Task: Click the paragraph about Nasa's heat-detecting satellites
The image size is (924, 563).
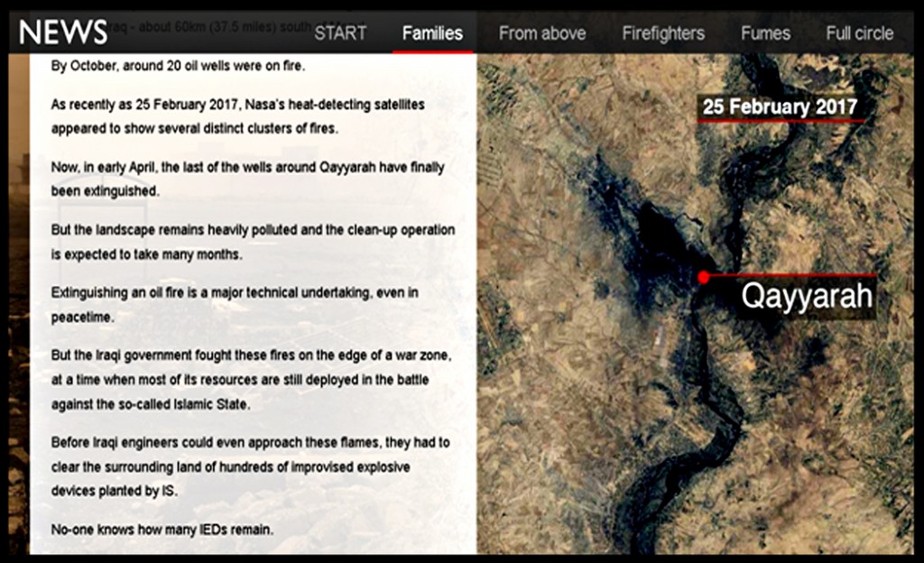Action: point(238,116)
